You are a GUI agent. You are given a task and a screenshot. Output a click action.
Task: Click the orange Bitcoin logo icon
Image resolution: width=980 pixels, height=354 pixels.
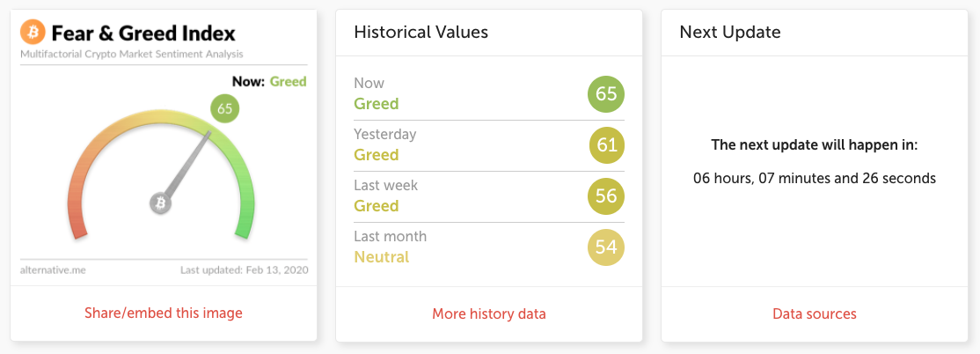(x=33, y=33)
